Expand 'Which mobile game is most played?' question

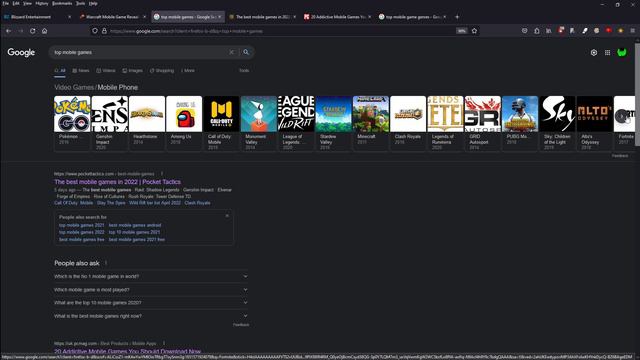(x=151, y=290)
